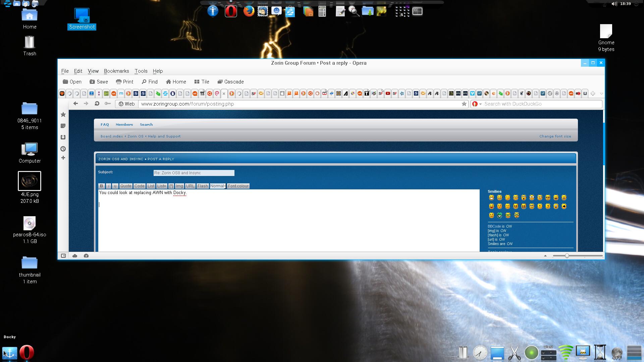Screen dimensions: 644x362
Task: Open the Normal font size dropdown
Action: tap(218, 186)
